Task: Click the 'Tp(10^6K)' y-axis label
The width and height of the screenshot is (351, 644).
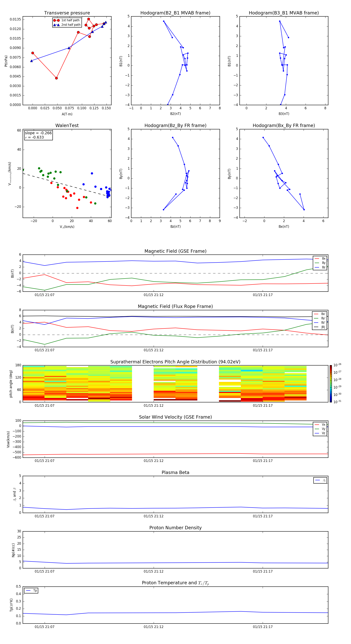Action: (x=11, y=605)
